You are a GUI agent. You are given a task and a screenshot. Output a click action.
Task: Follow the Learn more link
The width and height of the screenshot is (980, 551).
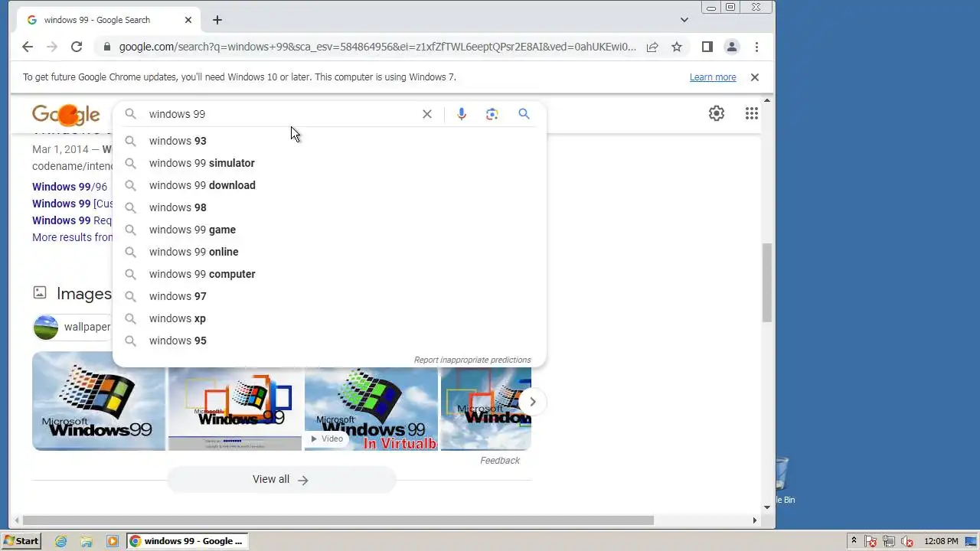pos(713,77)
